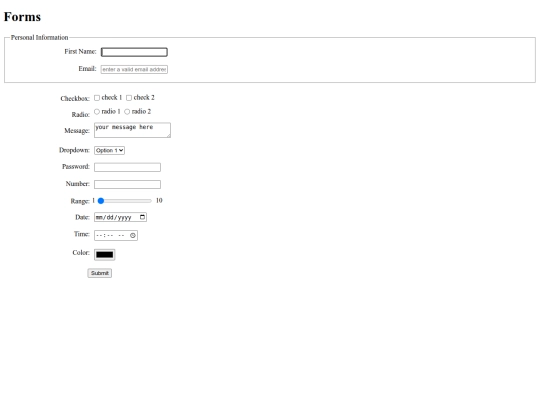Click the Date label
The image size is (540, 405).
pyautogui.click(x=82, y=217)
